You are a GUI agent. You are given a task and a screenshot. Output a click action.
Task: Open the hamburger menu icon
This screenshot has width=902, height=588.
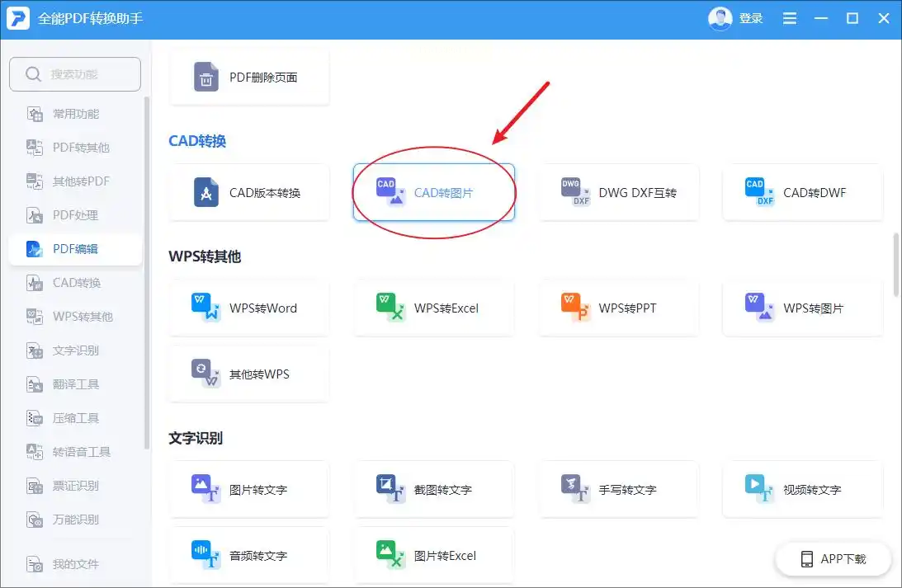click(x=790, y=18)
